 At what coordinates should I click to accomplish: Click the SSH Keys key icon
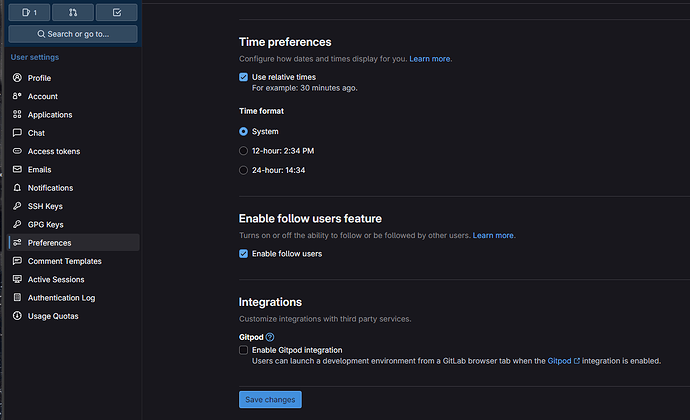[17, 206]
